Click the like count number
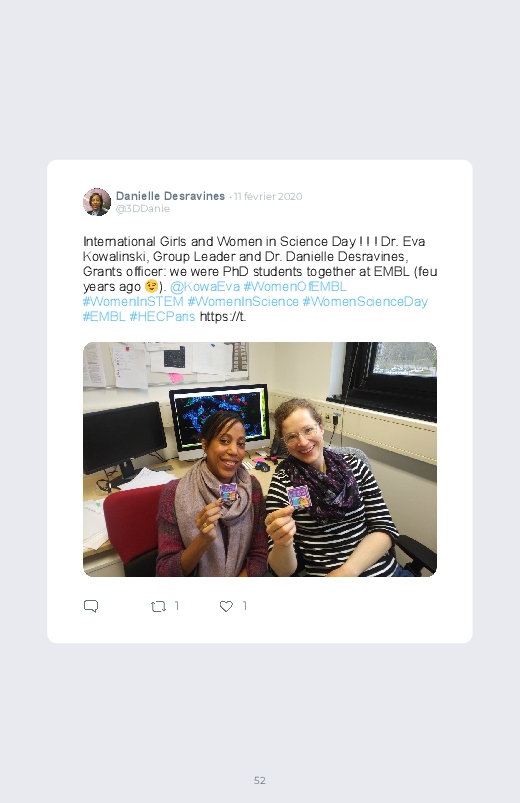The image size is (520, 803). (x=245, y=606)
